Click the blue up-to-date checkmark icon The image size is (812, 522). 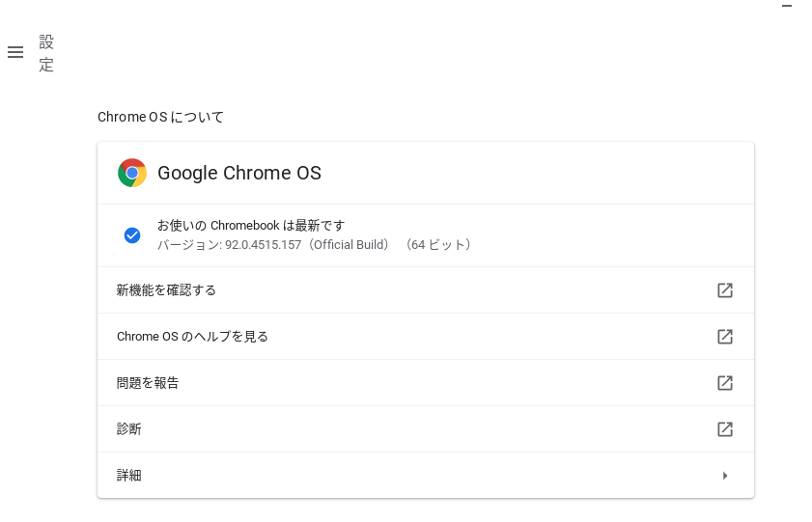coord(132,235)
